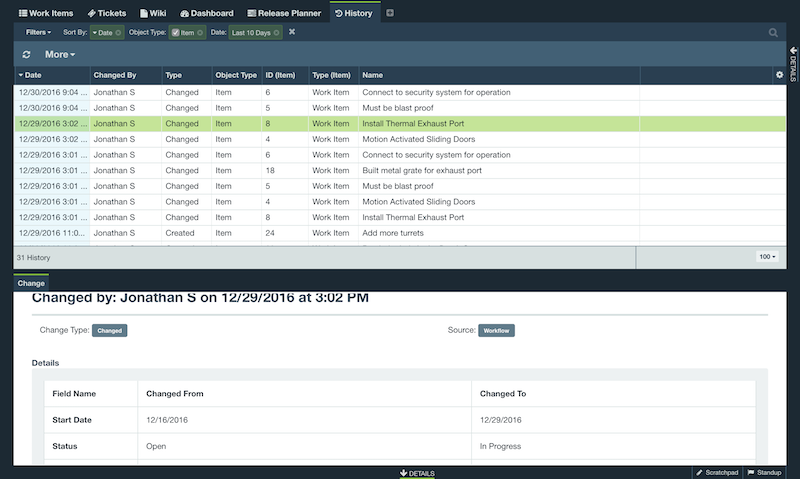Select the History tab
The image size is (800, 479).
354,13
